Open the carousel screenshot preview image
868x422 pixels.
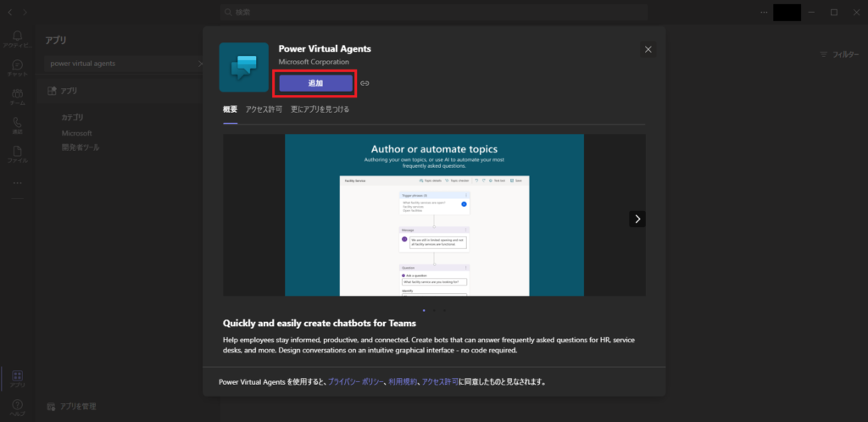(434, 214)
